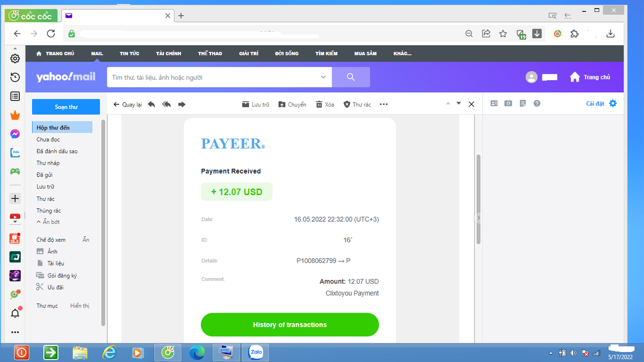Viewport: 644px width, 362px height.
Task: Click the PAYEER logo
Action: [233, 143]
